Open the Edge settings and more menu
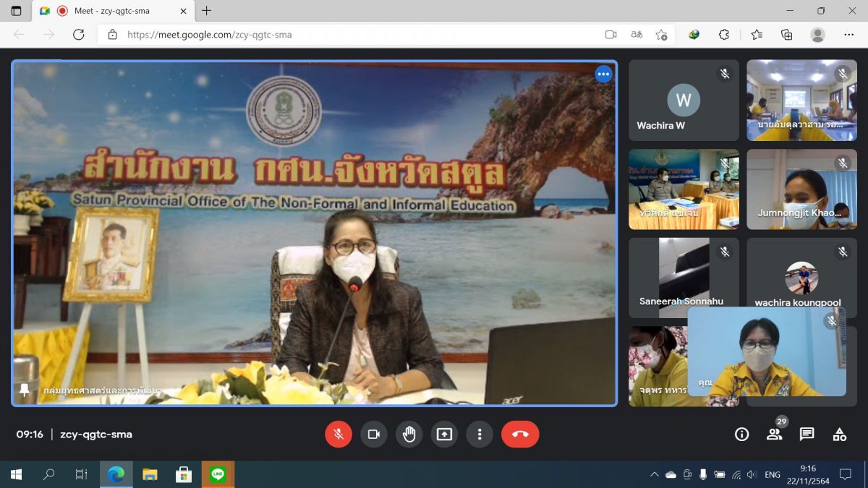 [x=848, y=35]
